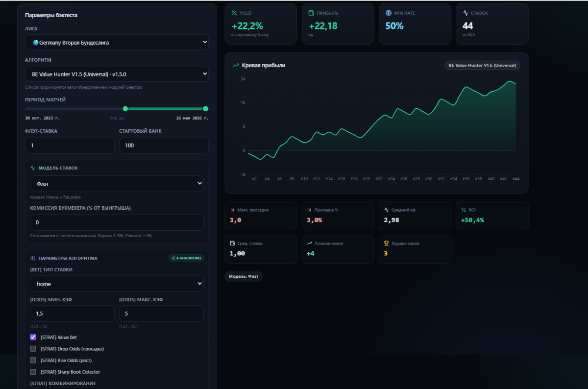Uncheck the [STRAT] Value Bet checkbox
Viewport: 588px width, 389px height.
pos(33,337)
